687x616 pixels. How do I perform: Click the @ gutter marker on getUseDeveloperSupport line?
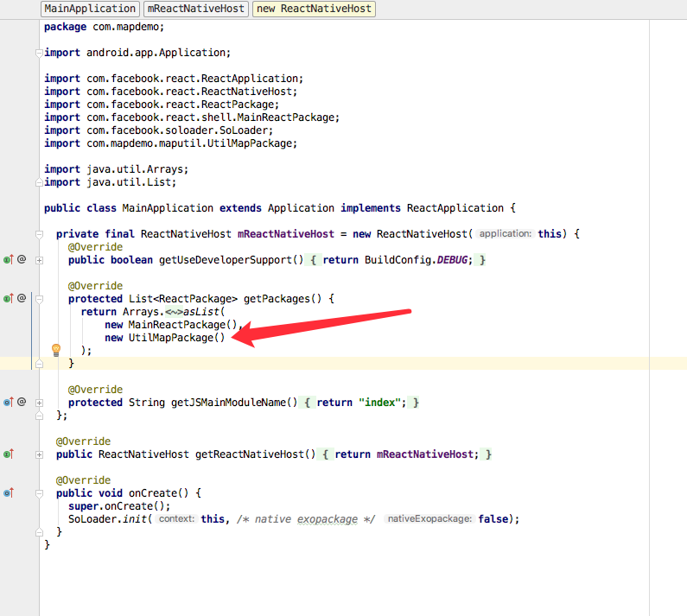22,259
